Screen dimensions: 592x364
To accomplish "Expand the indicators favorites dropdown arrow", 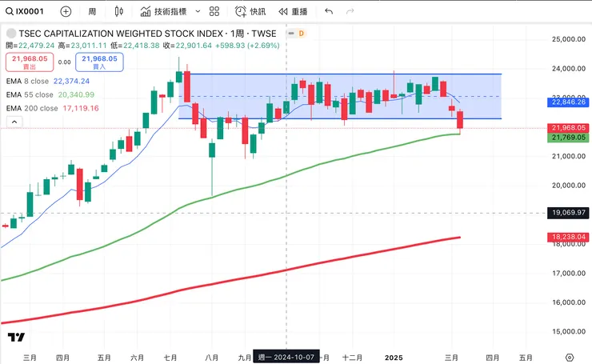I will coord(197,12).
